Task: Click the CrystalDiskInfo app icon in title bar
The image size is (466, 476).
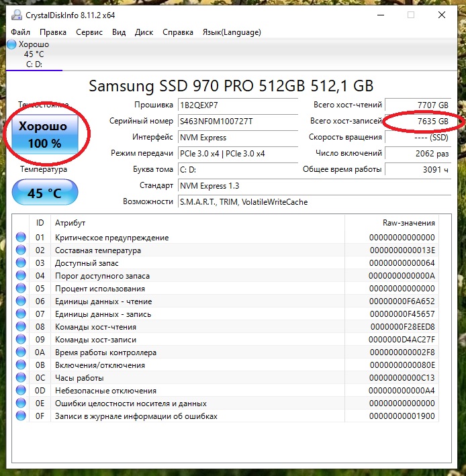Action: point(16,15)
